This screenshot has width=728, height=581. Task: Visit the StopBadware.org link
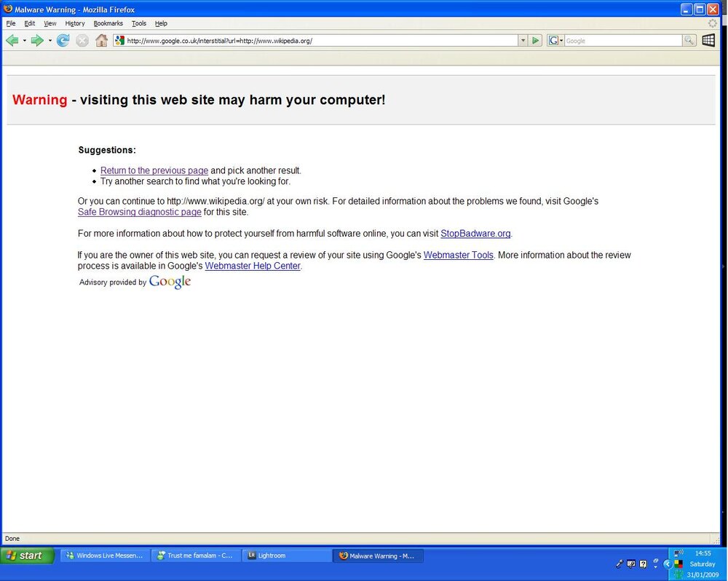pos(475,233)
